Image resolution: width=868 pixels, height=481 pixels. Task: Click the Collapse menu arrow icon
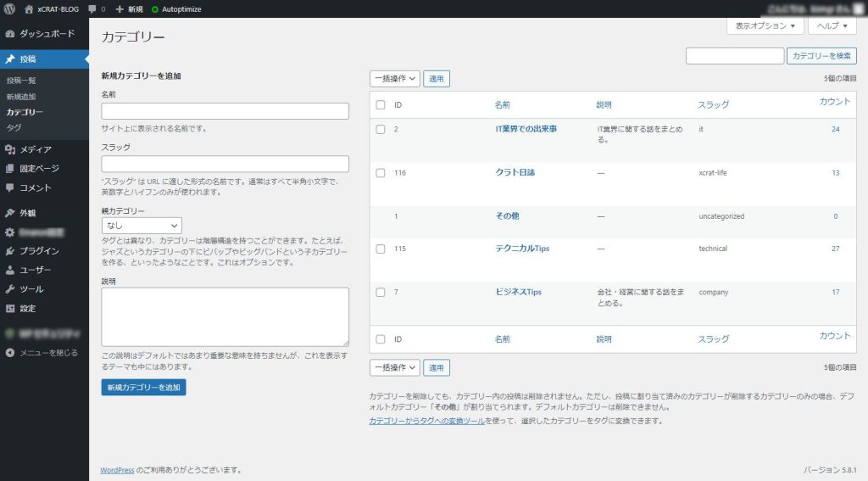click(10, 352)
